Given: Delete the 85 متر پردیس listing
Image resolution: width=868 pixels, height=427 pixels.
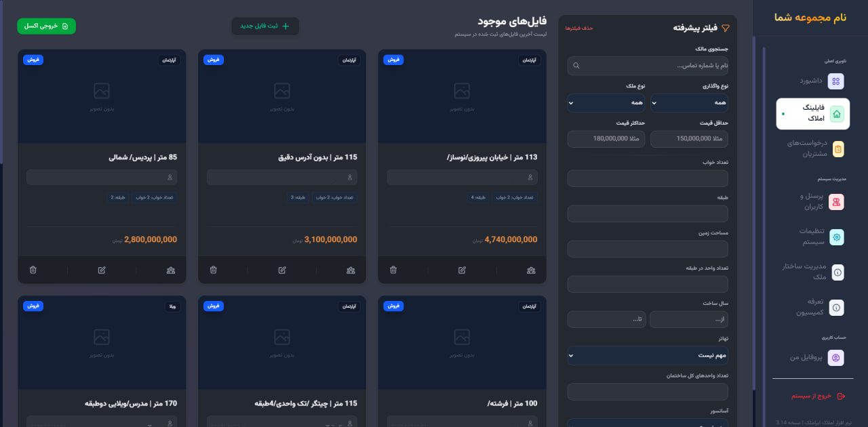Looking at the screenshot, I should point(33,270).
